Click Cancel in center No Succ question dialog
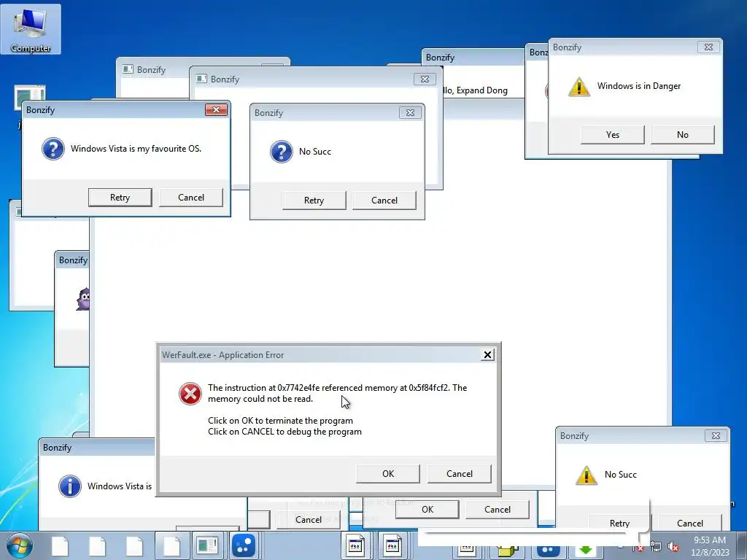Image resolution: width=747 pixels, height=560 pixels. point(384,200)
